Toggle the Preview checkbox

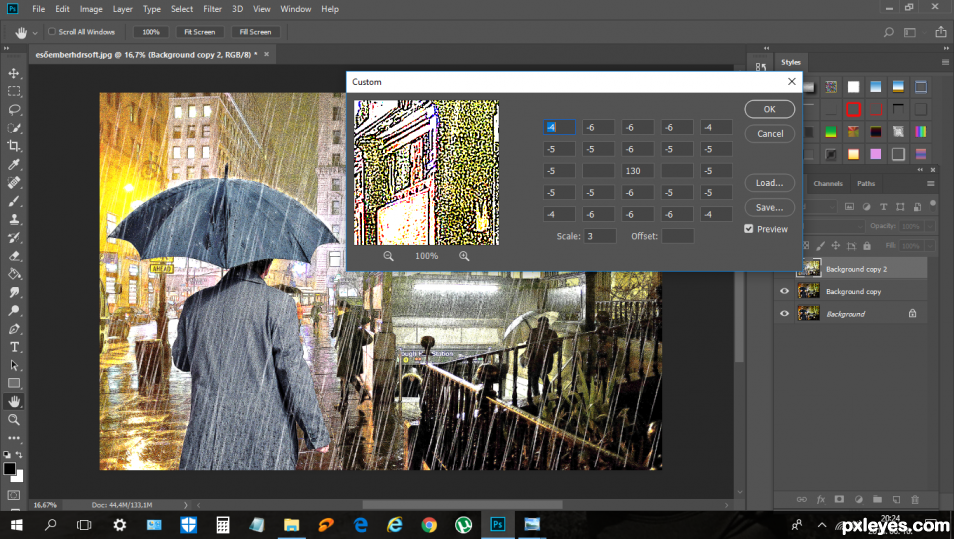coord(748,229)
